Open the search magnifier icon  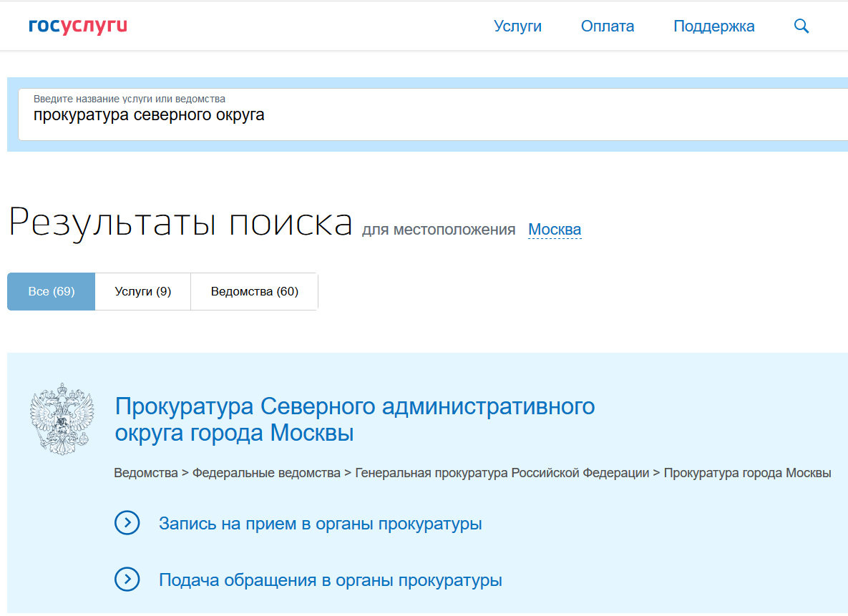click(x=801, y=26)
